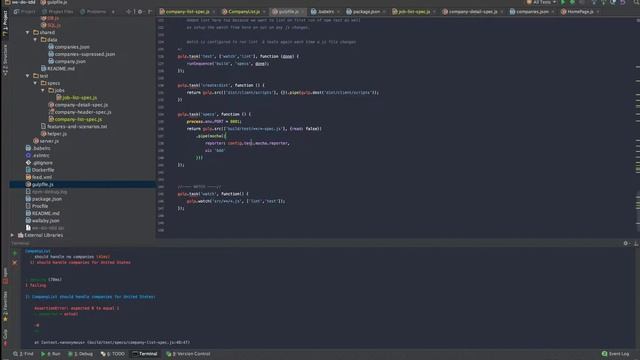
Task: Open the Favorites side tool window
Action: point(5,306)
